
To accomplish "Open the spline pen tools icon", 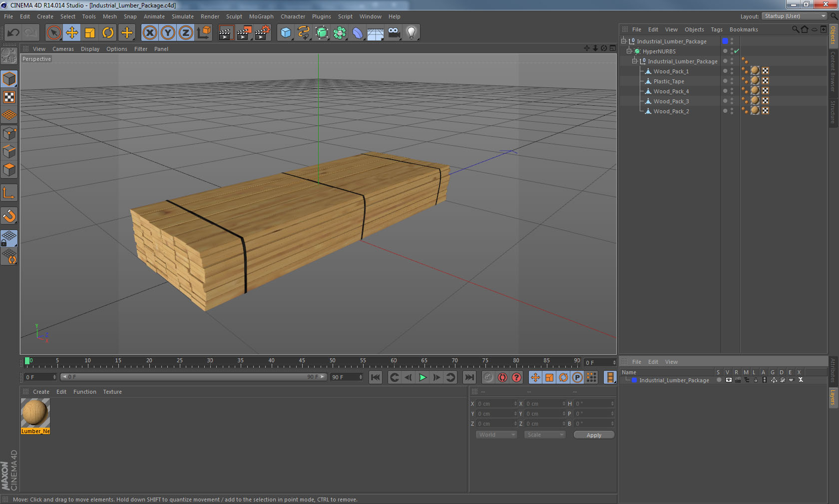I will point(304,33).
